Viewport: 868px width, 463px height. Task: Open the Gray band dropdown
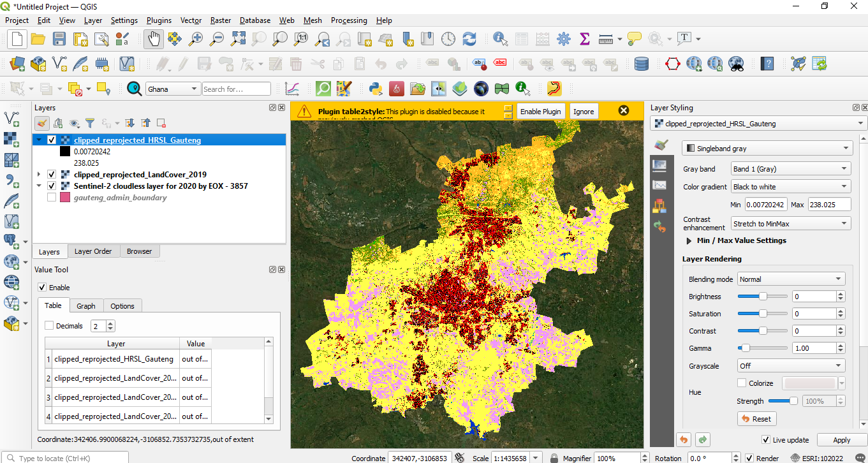(791, 169)
